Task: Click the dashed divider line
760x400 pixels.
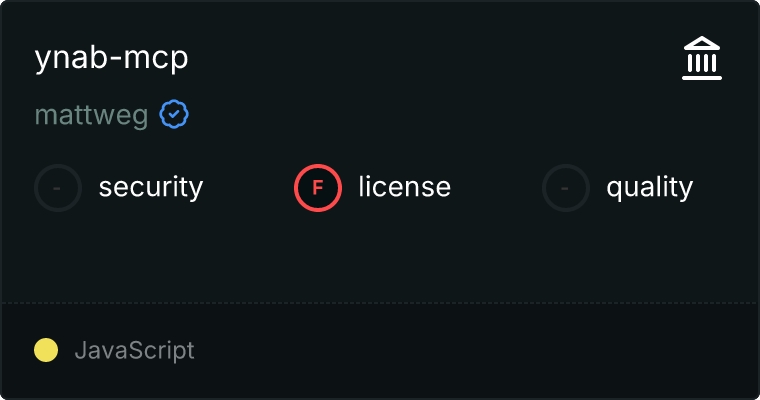Action: [380, 302]
